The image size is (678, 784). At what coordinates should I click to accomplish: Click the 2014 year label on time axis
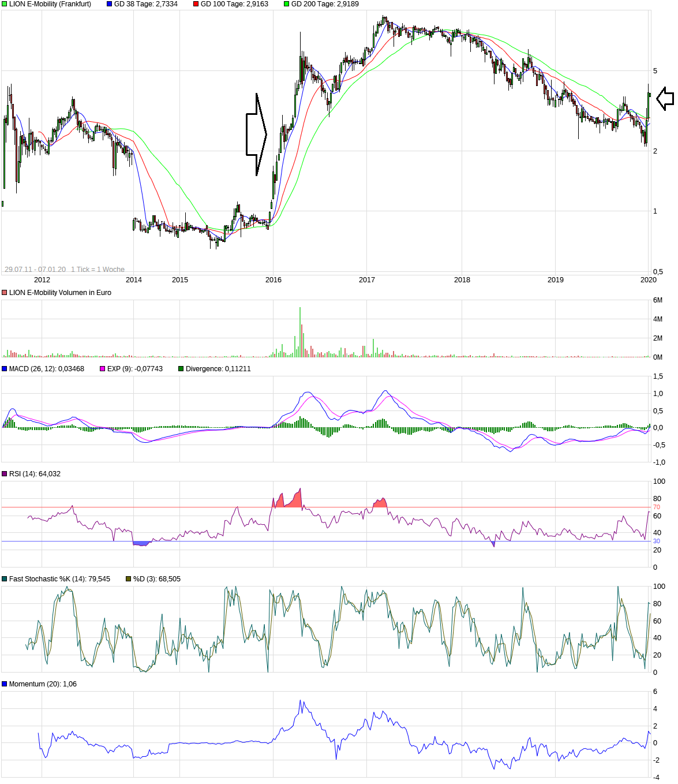[x=134, y=280]
